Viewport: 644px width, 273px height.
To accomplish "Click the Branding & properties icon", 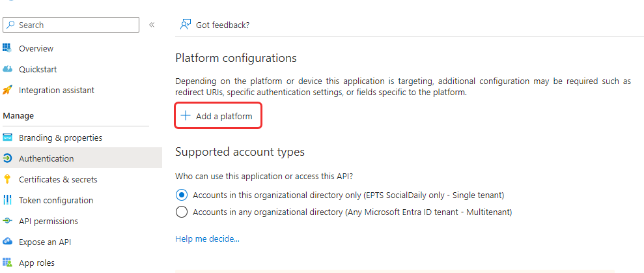I will pyautogui.click(x=8, y=137).
